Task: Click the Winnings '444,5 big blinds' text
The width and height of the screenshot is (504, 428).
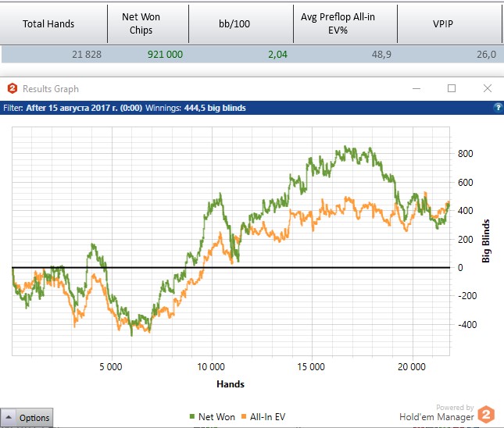Action: click(x=215, y=108)
